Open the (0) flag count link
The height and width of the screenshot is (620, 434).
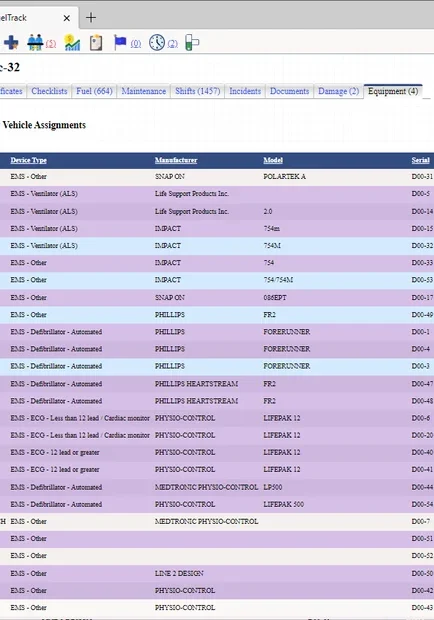136,43
